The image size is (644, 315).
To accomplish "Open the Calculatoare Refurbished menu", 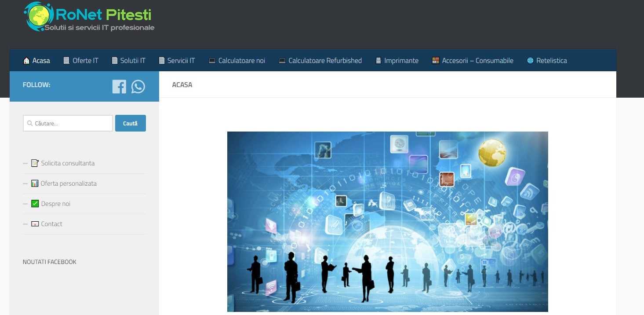I will 320,61.
